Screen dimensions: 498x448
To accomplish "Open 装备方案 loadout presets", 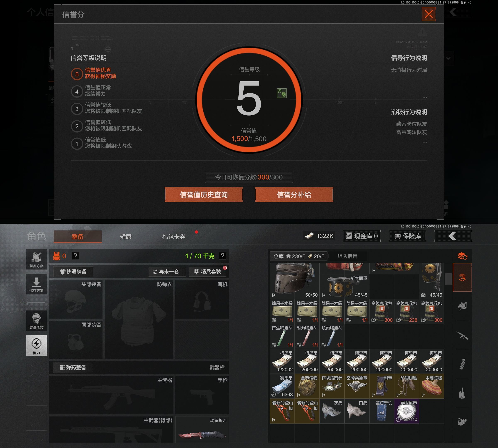I will (37, 259).
